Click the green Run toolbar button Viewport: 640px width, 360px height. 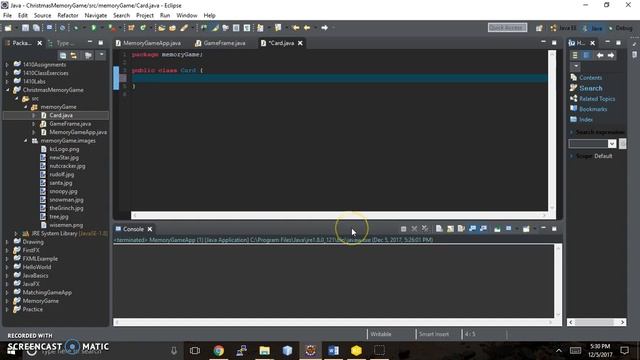tap(93, 28)
